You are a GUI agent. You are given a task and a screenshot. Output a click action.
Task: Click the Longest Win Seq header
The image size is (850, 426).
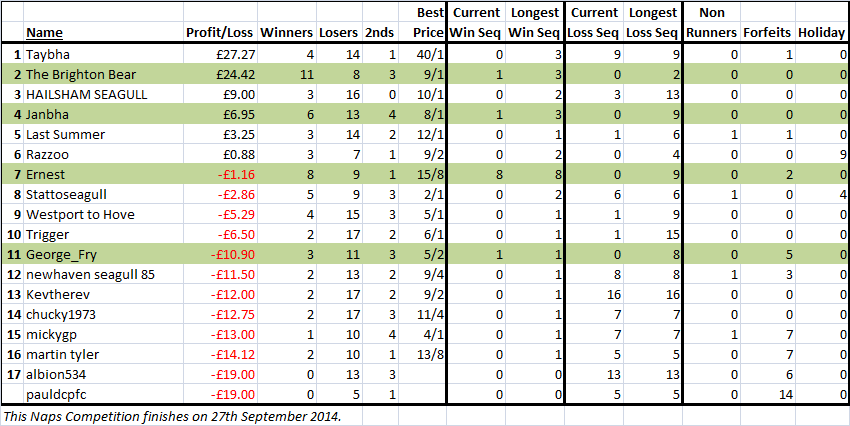pos(534,22)
